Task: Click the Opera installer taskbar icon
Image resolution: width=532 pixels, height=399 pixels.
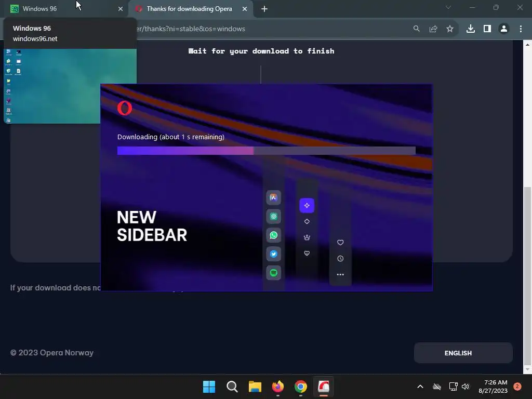Action: [x=324, y=387]
